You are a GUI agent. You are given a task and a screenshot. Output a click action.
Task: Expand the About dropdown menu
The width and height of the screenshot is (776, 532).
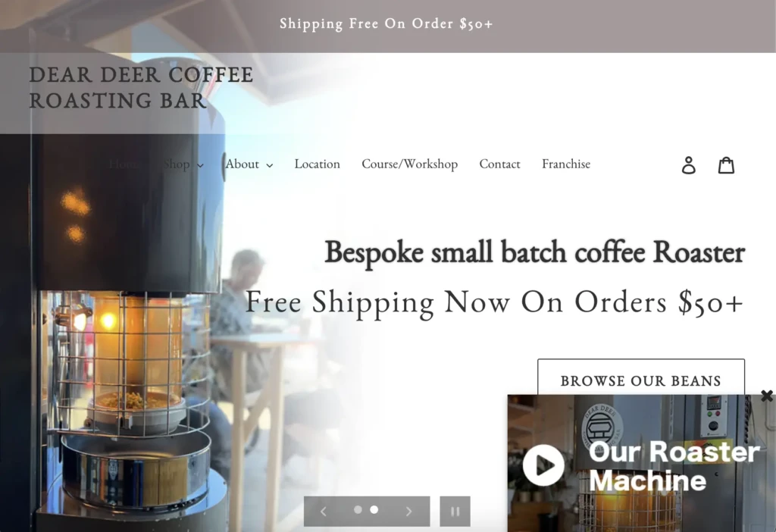click(x=249, y=164)
